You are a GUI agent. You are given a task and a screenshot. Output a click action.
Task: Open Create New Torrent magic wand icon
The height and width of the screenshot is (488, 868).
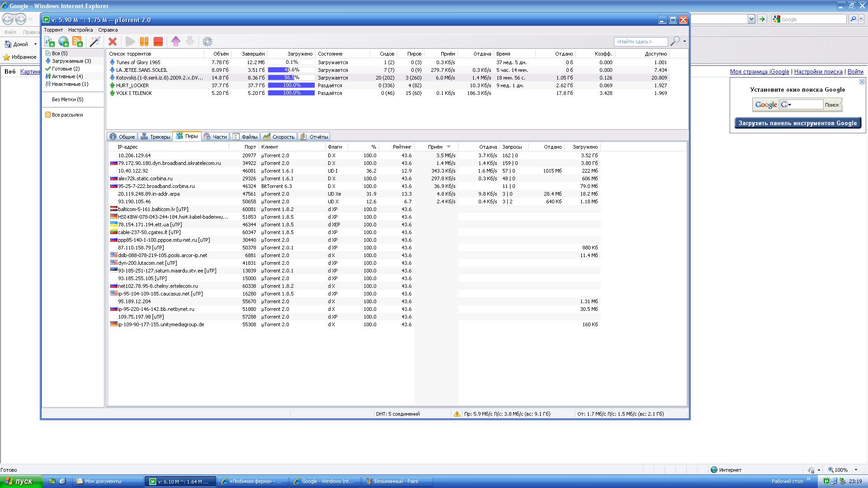95,42
